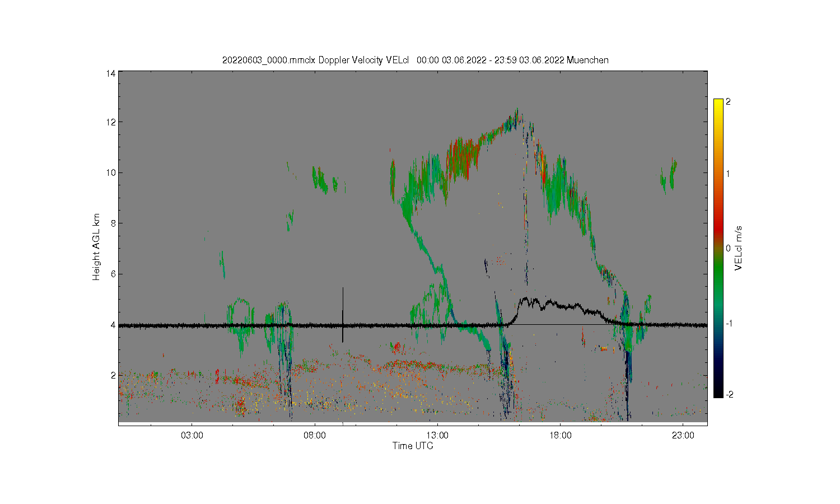This screenshot has height=504, width=840.
Task: Click the colorbar tick label -2
Action: [729, 395]
